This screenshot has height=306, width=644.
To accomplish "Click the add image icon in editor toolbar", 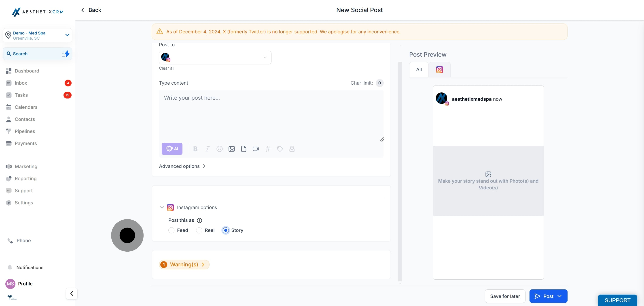I will [x=231, y=149].
